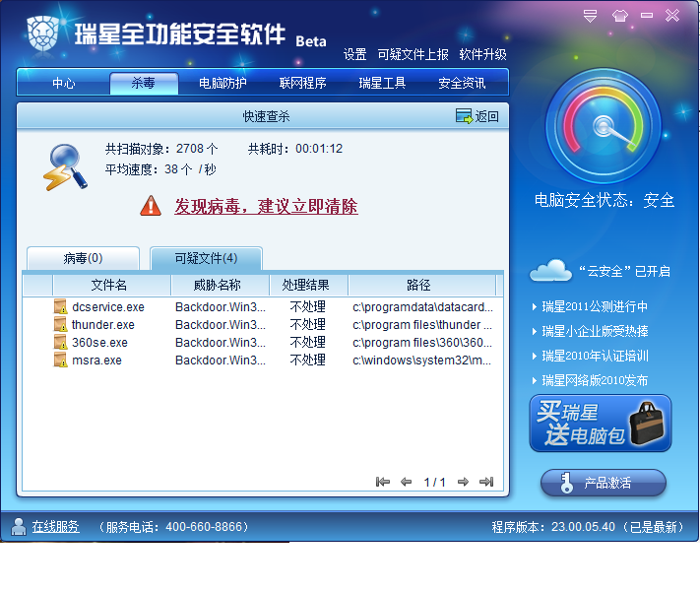Open the 在线服务 link
Image resolution: width=700 pixels, height=591 pixels.
tap(56, 527)
